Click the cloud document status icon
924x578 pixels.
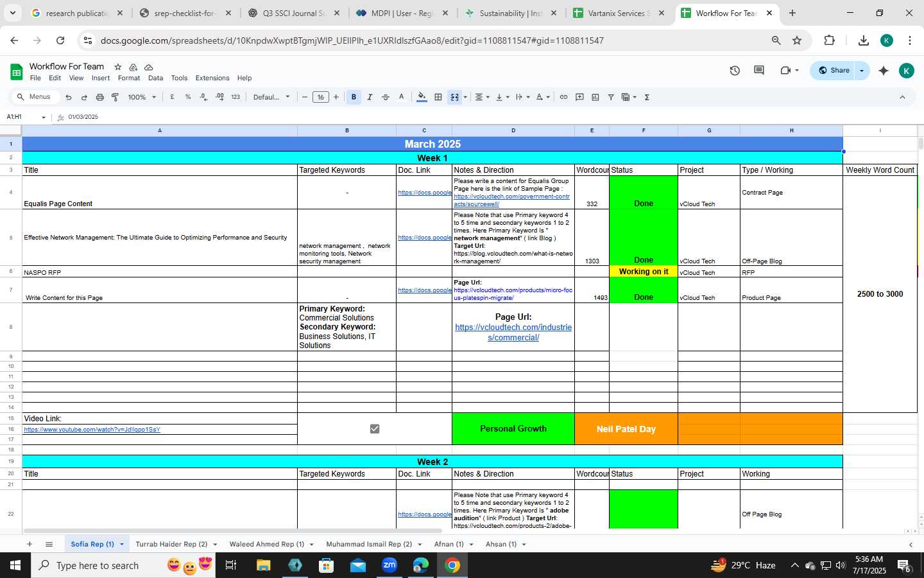point(149,67)
